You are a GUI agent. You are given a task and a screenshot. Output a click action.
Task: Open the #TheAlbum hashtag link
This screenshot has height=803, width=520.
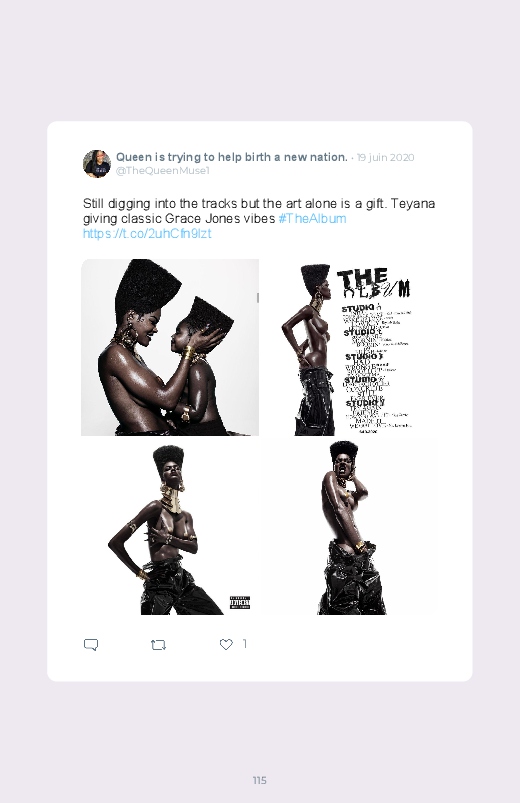click(x=313, y=219)
